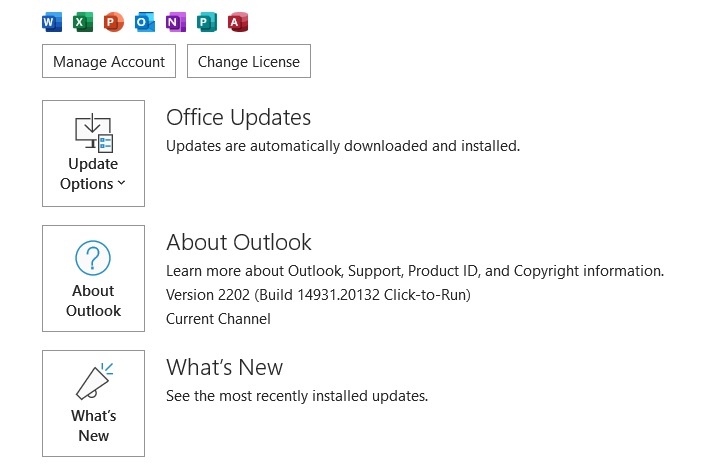The width and height of the screenshot is (725, 473).
Task: Click the Publisher app icon
Action: tap(207, 22)
